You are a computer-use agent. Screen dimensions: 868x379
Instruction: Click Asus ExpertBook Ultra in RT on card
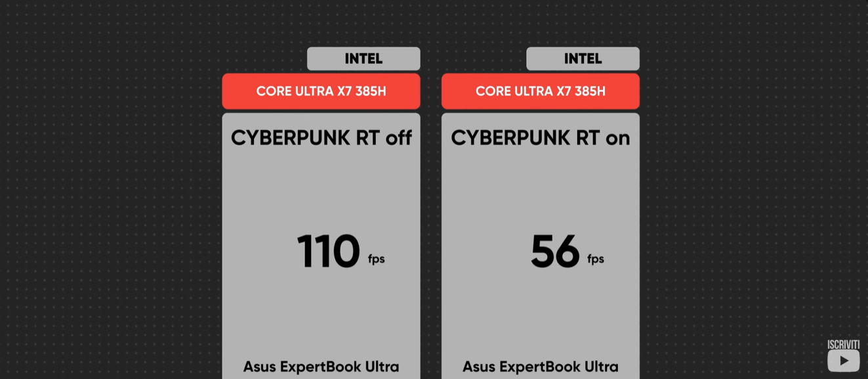coord(540,367)
